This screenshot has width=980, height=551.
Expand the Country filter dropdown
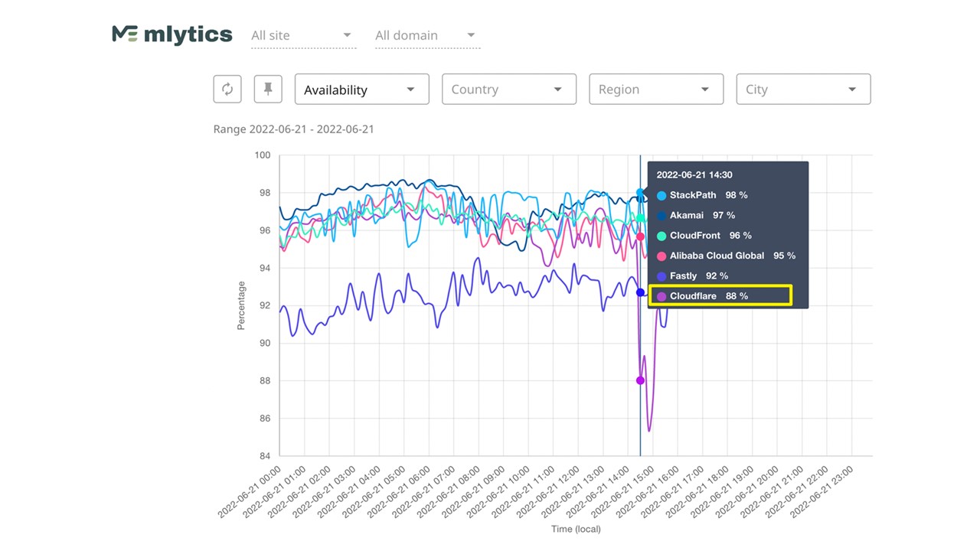click(x=509, y=90)
